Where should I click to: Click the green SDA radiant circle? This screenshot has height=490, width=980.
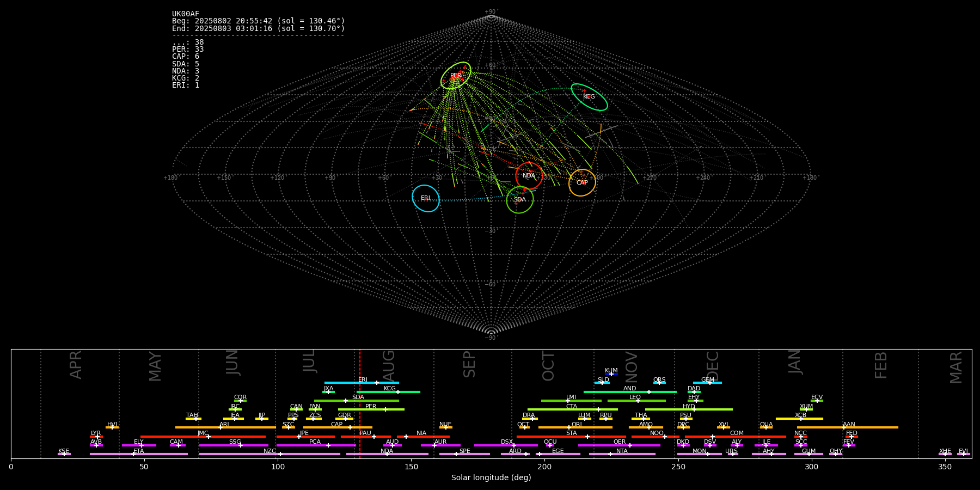[520, 200]
